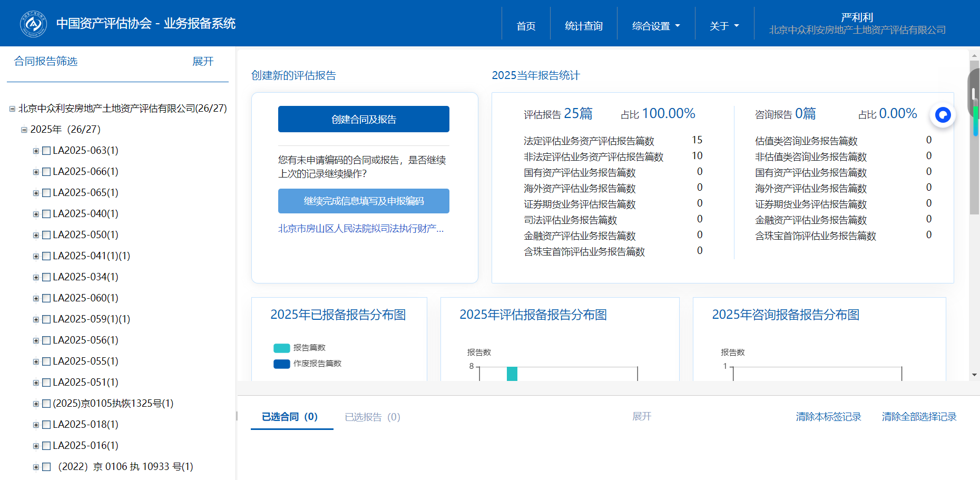
Task: Open the floating blue chat assistant icon
Action: click(943, 114)
